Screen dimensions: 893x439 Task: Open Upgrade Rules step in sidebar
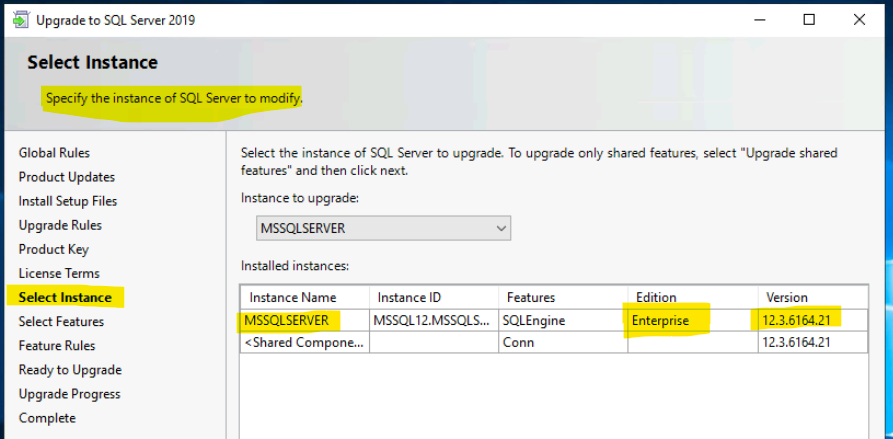point(60,225)
